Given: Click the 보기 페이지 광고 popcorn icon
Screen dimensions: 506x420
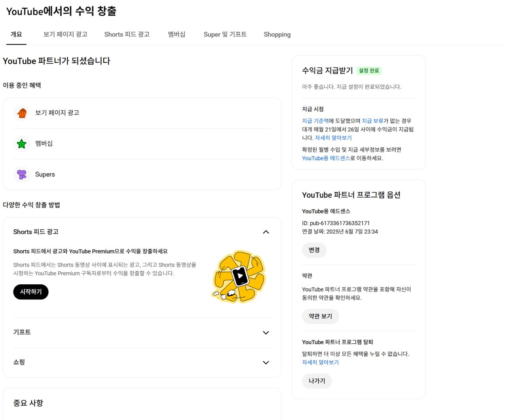Looking at the screenshot, I should [x=22, y=113].
